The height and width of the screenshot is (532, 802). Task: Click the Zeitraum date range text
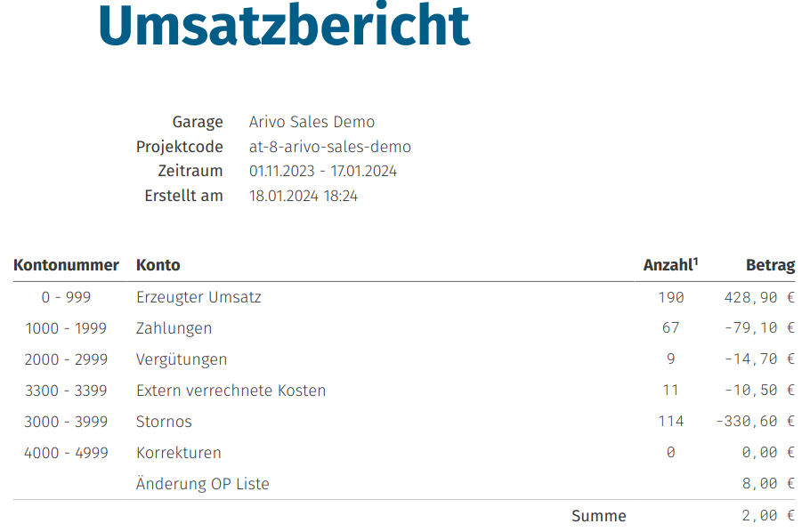[x=323, y=171]
